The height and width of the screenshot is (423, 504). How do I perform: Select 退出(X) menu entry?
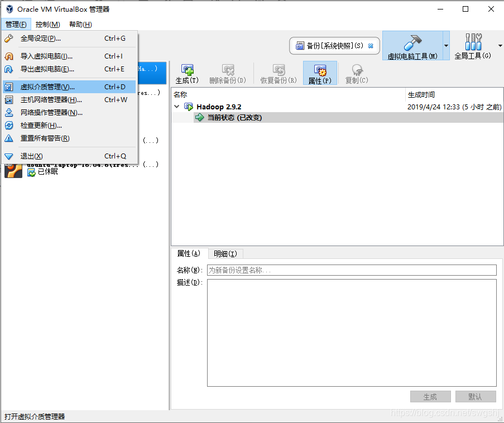(x=69, y=156)
